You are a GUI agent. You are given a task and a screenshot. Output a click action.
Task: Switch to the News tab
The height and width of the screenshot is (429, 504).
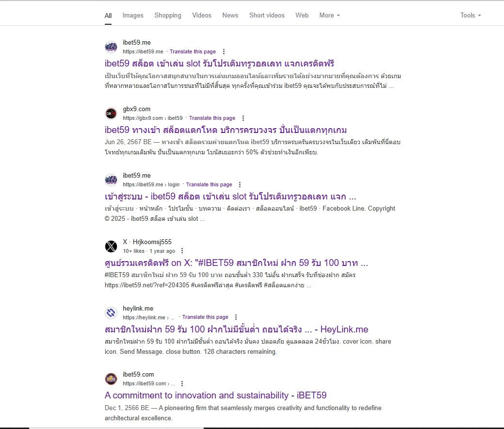coord(230,16)
